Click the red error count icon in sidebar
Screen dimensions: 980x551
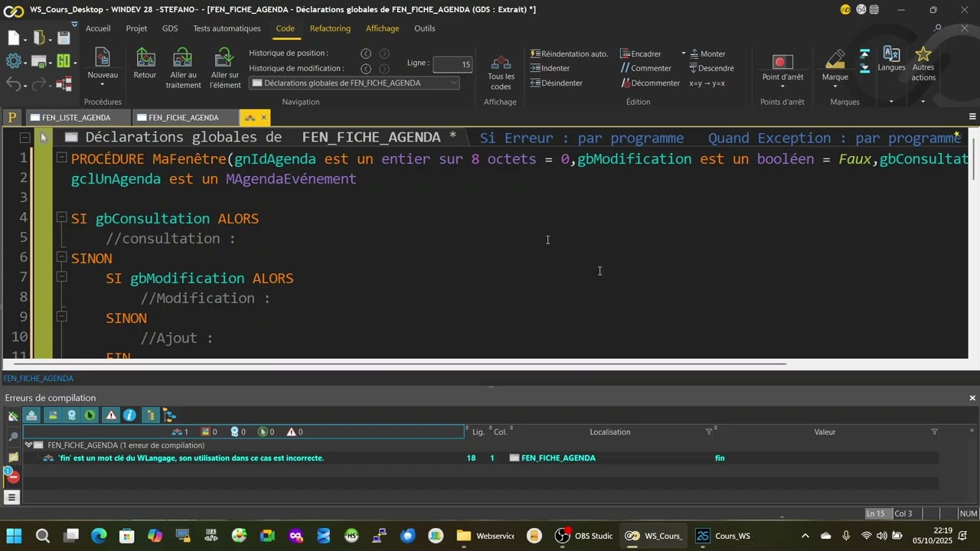click(11, 476)
